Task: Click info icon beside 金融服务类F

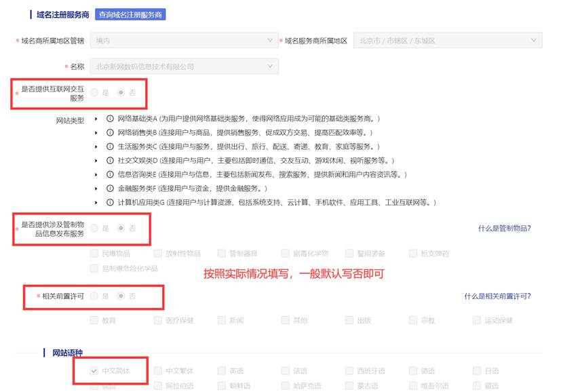Action: click(111, 189)
